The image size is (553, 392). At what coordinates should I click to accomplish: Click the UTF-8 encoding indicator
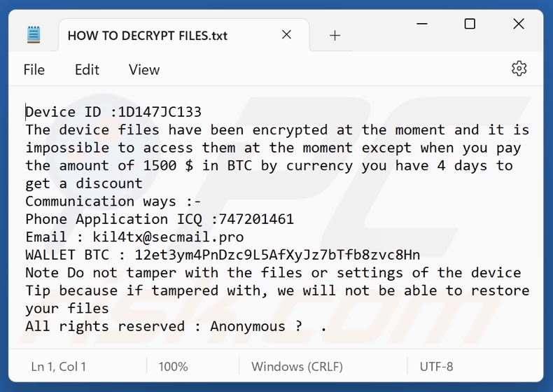click(x=436, y=366)
